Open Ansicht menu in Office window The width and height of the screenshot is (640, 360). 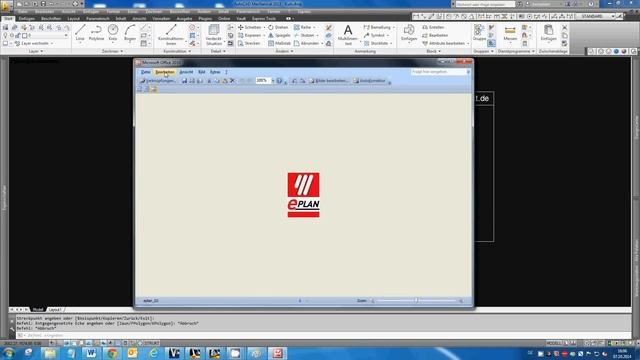point(186,72)
